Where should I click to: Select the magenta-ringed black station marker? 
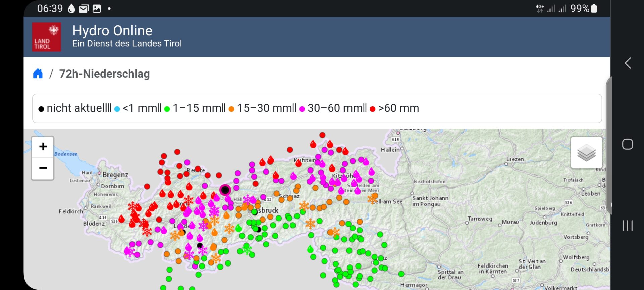point(225,190)
